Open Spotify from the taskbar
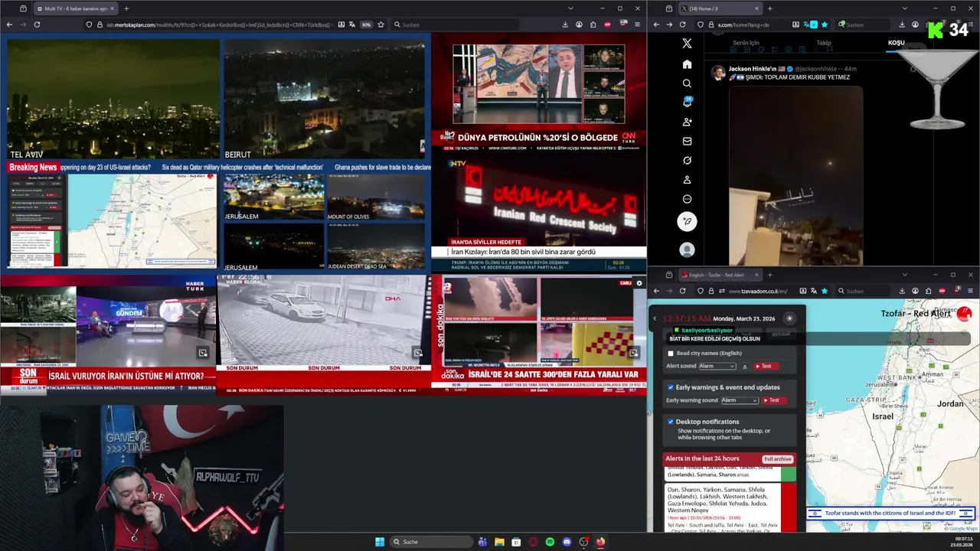980x551 pixels. 550,542
